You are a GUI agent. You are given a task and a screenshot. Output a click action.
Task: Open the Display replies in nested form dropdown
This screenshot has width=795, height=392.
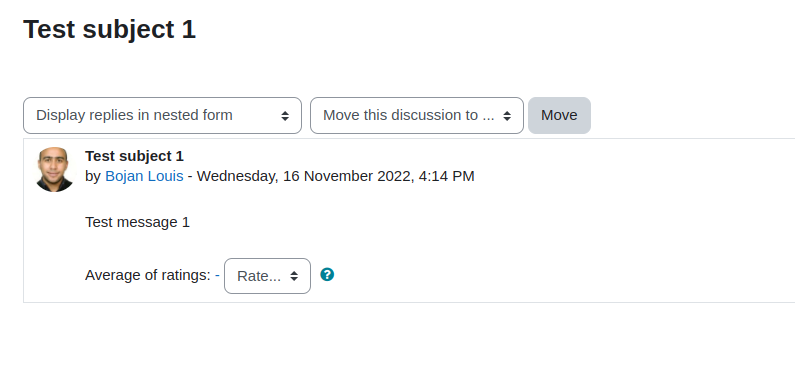click(x=162, y=116)
